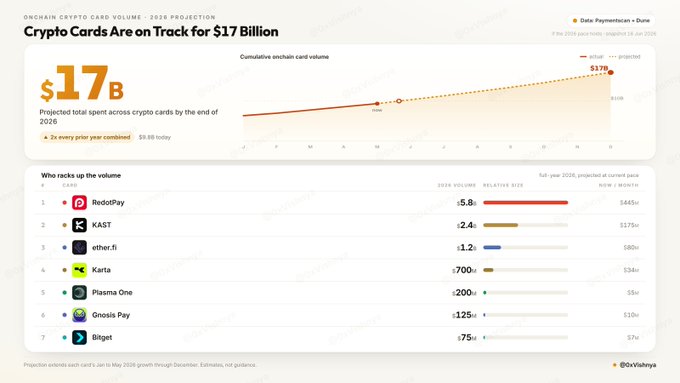Click the Karta relative size bar
Image resolution: width=680 pixels, height=383 pixels.
coord(526,270)
